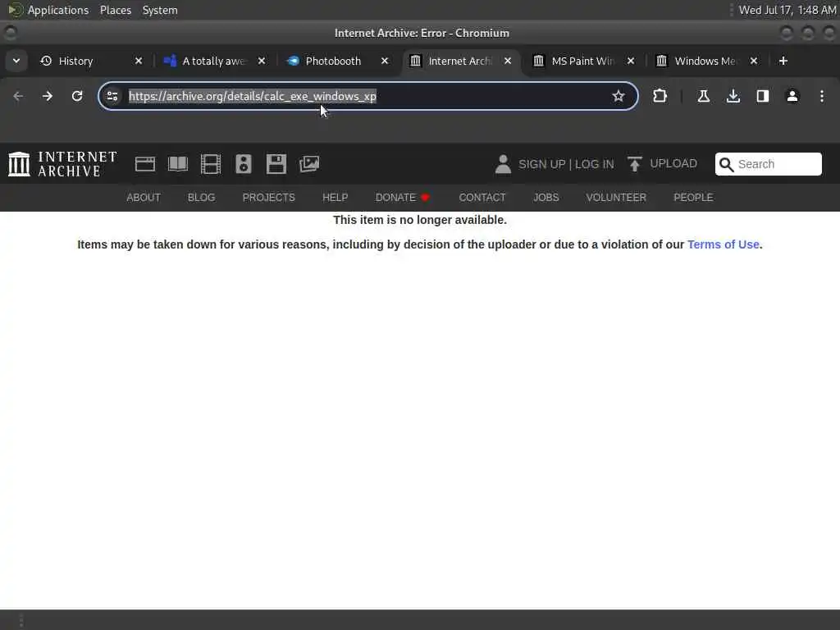The width and height of the screenshot is (840, 630).
Task: Open the tab search dropdown arrow
Action: [x=16, y=61]
